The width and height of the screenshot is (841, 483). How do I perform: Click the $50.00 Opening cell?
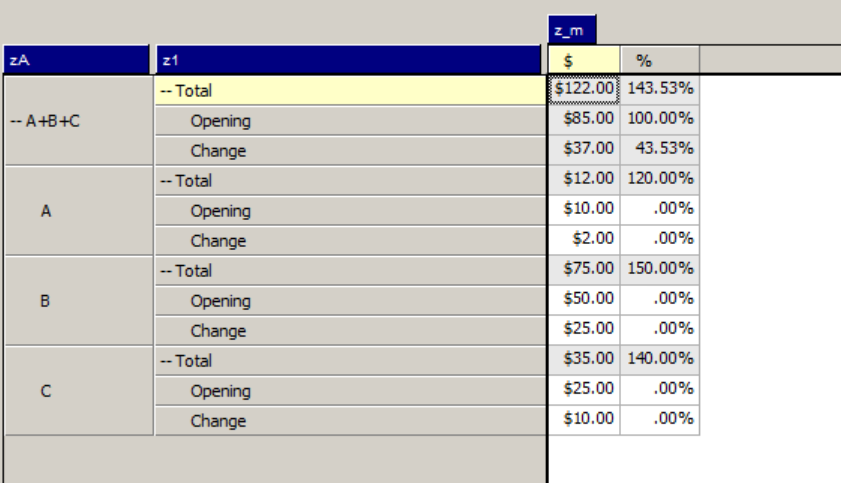[584, 300]
